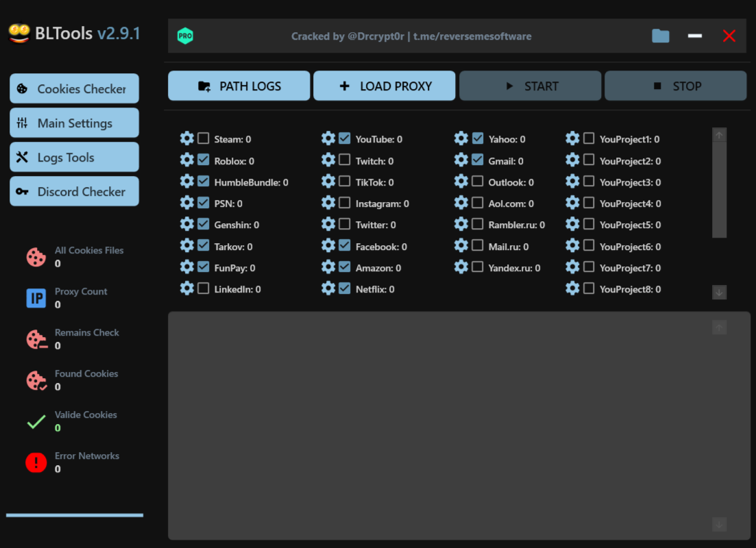The width and height of the screenshot is (756, 548).
Task: Open gear settings beside Yandex.ru
Action: tap(461, 267)
